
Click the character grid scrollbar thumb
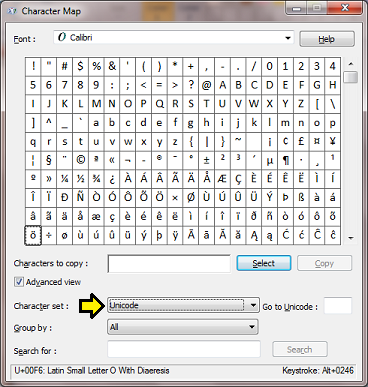click(351, 77)
